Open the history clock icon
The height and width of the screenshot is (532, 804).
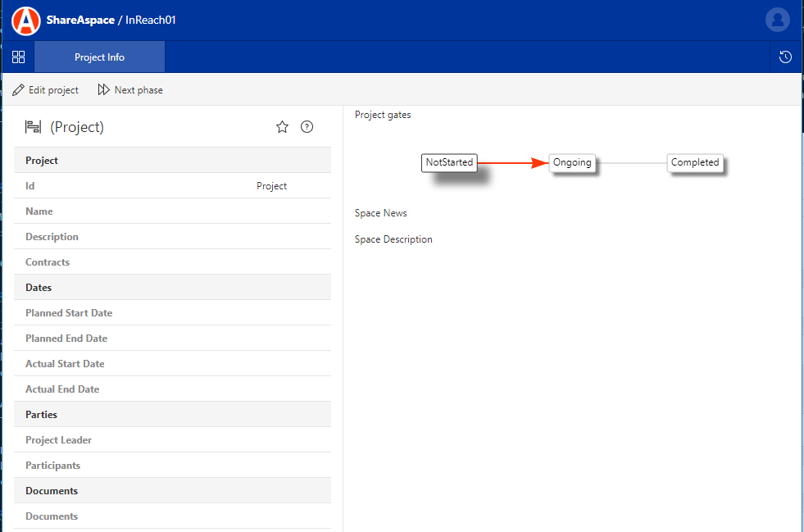coord(785,57)
